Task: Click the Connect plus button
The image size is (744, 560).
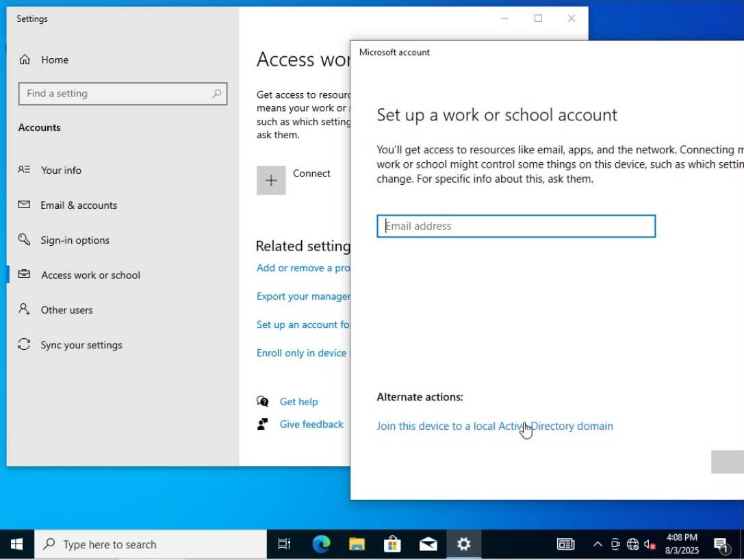Action: 271,180
